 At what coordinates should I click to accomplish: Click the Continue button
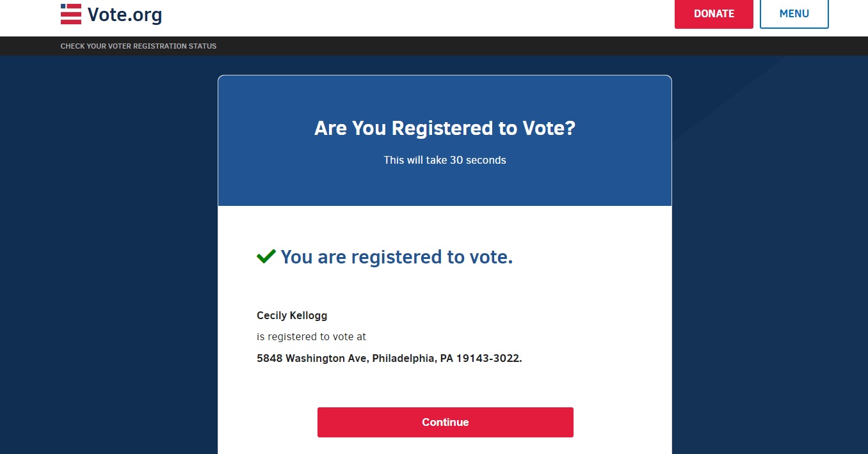446,422
